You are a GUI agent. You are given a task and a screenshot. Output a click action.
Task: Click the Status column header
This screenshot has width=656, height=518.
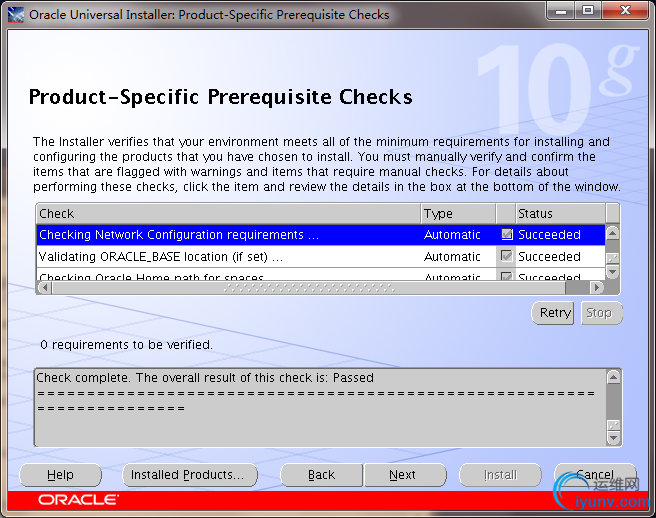click(560, 214)
